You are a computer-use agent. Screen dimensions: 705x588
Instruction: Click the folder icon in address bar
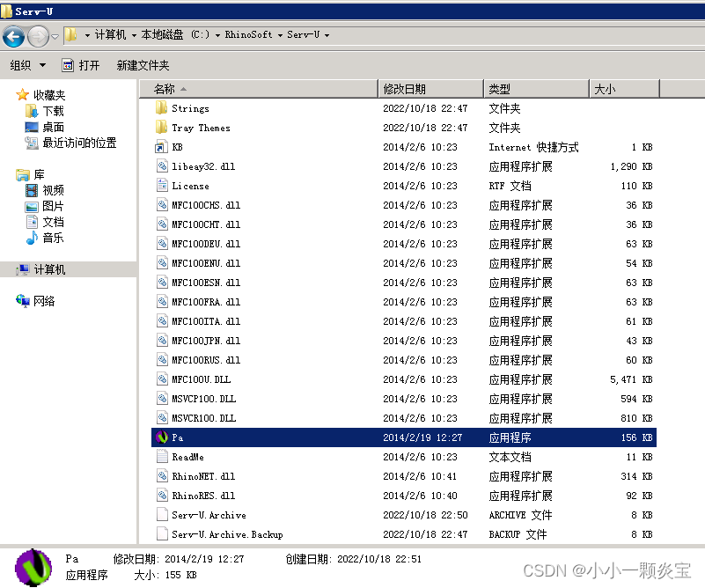[70, 34]
